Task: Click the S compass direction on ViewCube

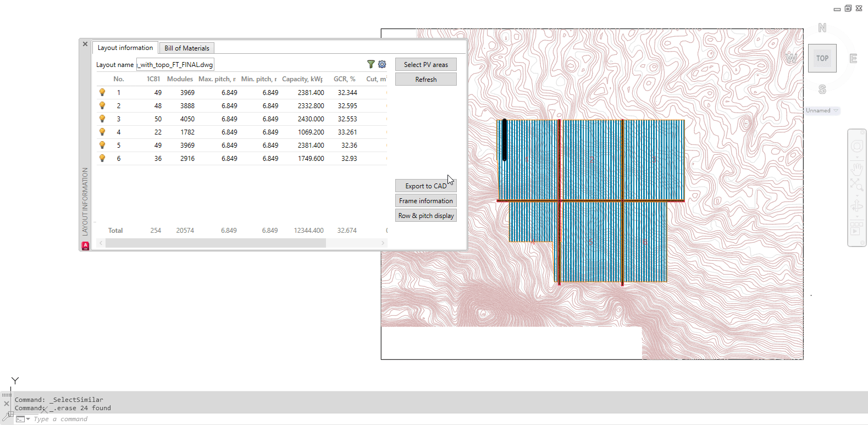Action: (822, 89)
